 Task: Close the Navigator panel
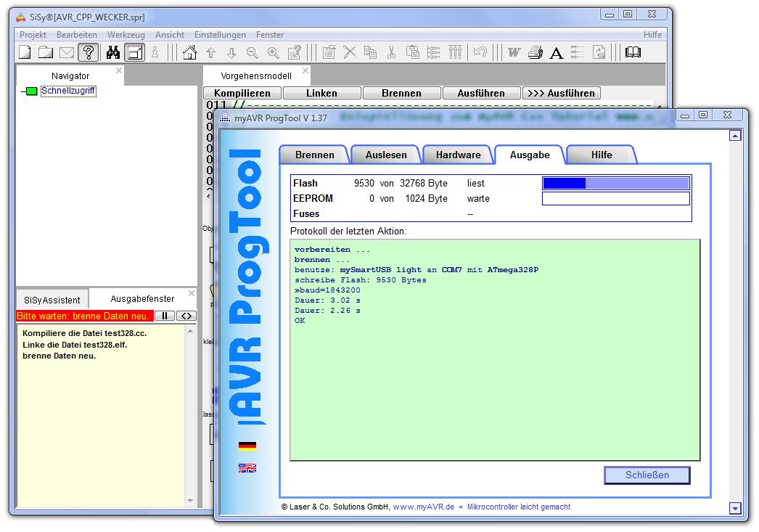[x=119, y=71]
